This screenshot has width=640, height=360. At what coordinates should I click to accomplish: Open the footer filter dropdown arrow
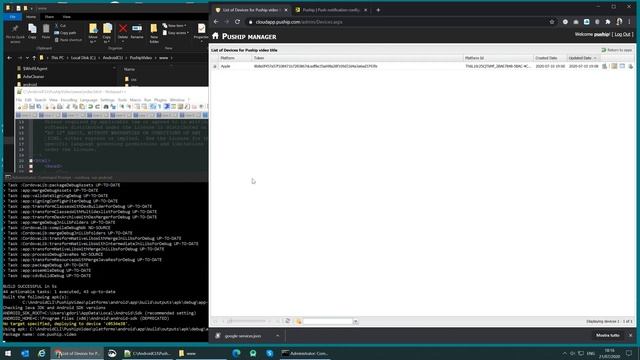(356, 322)
